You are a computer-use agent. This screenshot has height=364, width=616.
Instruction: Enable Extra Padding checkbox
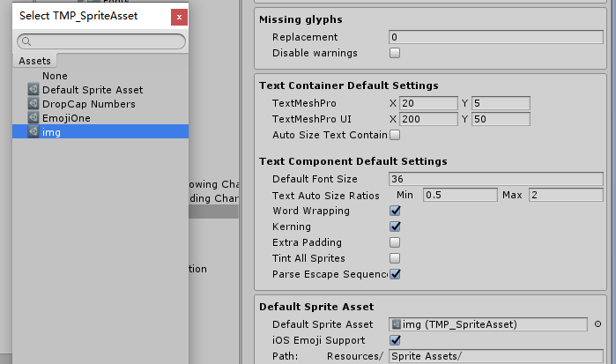click(x=395, y=242)
